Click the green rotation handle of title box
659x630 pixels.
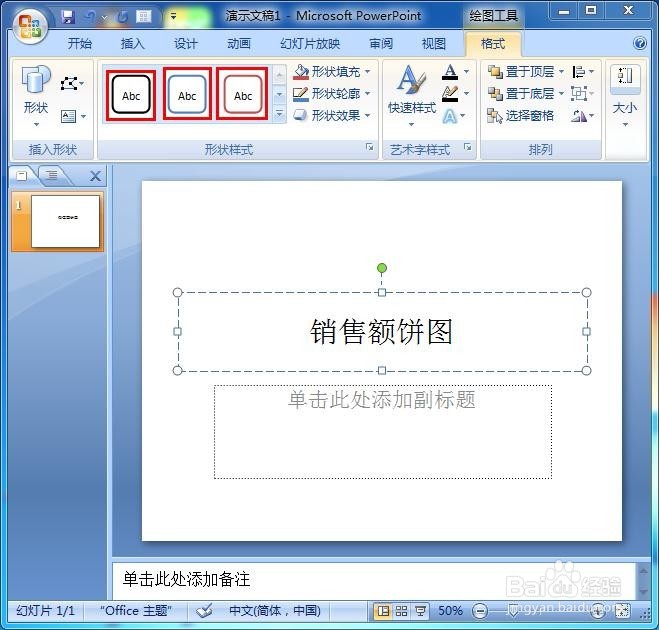(x=382, y=268)
